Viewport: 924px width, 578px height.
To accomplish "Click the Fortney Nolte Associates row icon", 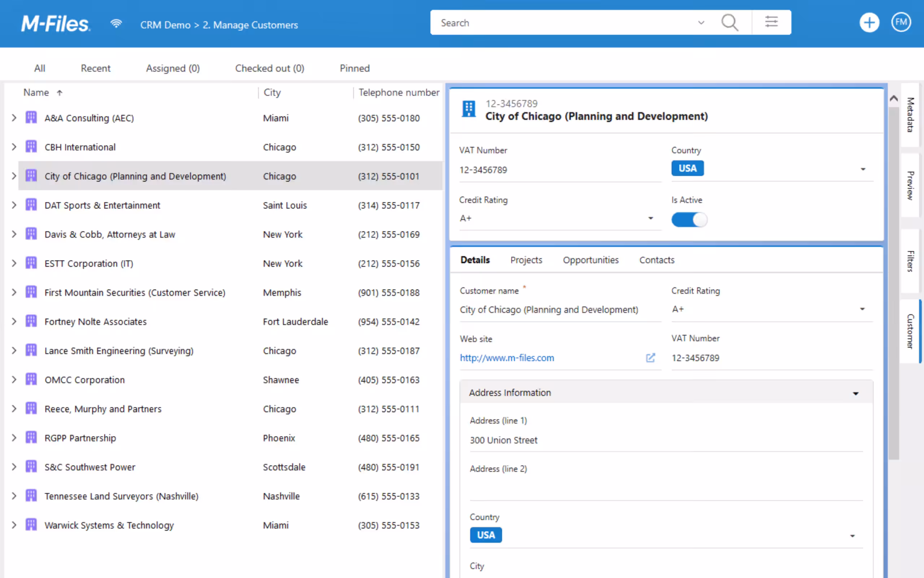I will 31,321.
